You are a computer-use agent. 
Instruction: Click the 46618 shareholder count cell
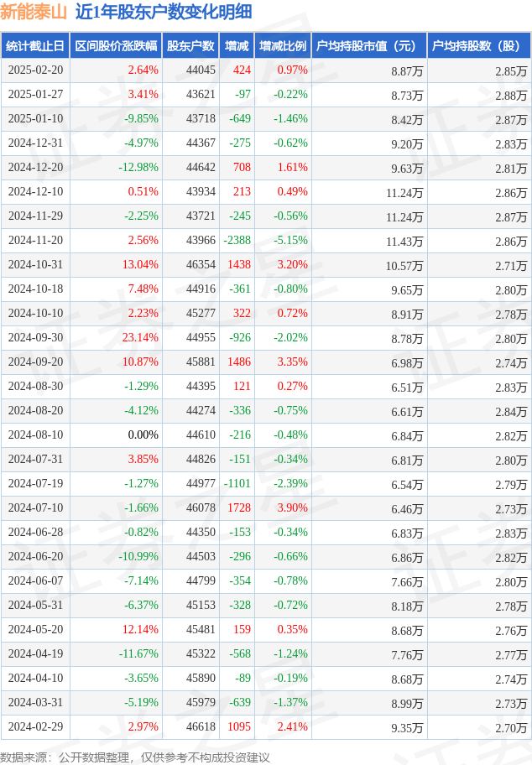pyautogui.click(x=201, y=727)
